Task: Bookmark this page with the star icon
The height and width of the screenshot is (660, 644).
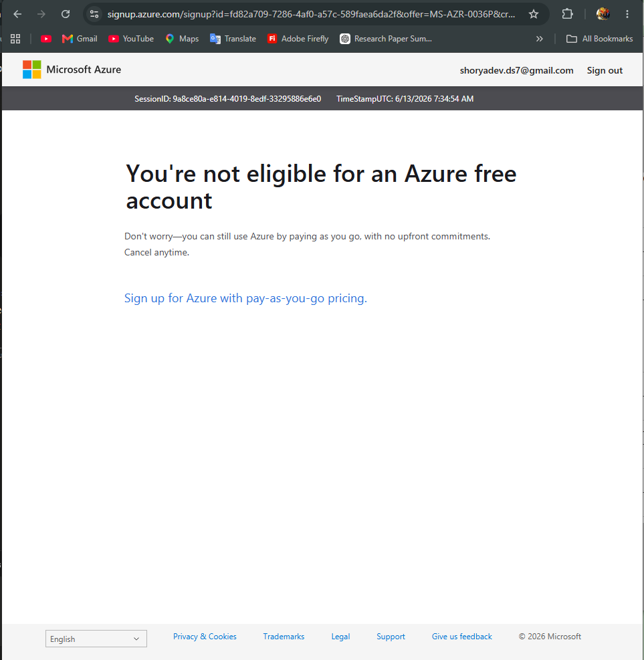Action: tap(533, 14)
